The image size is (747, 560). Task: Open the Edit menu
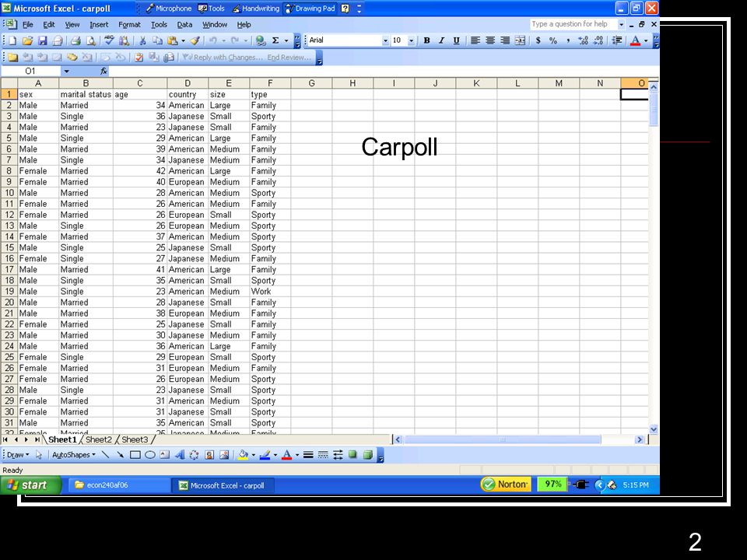(x=48, y=25)
